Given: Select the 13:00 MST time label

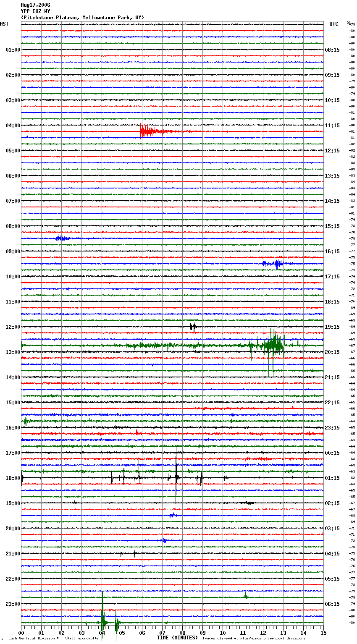Looking at the screenshot, I should pos(13,352).
